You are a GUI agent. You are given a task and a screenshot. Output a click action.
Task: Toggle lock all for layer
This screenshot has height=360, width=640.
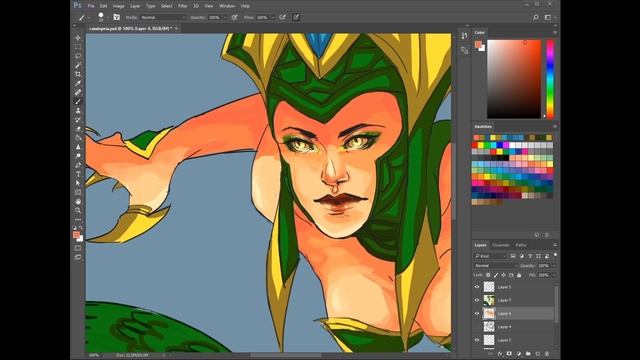[x=519, y=275]
